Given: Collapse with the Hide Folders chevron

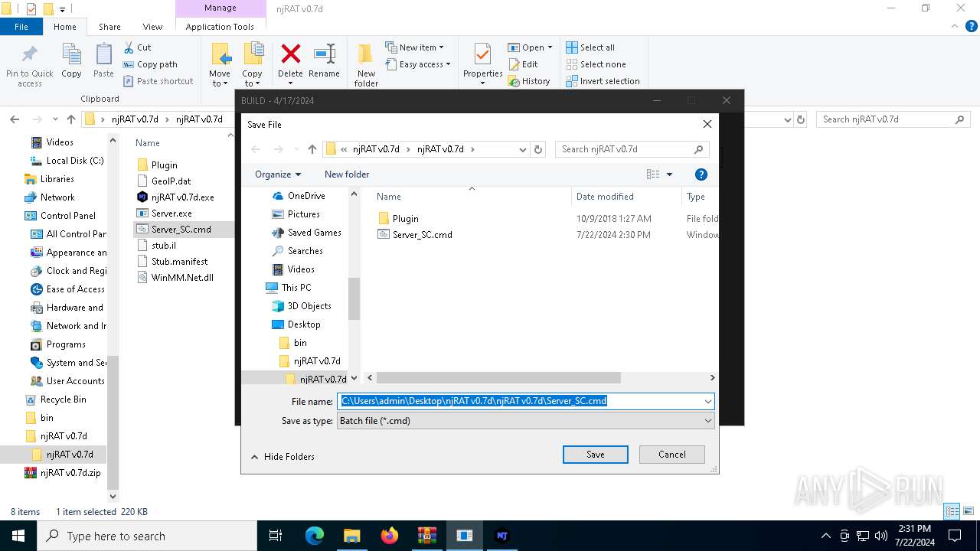Looking at the screenshot, I should (255, 457).
